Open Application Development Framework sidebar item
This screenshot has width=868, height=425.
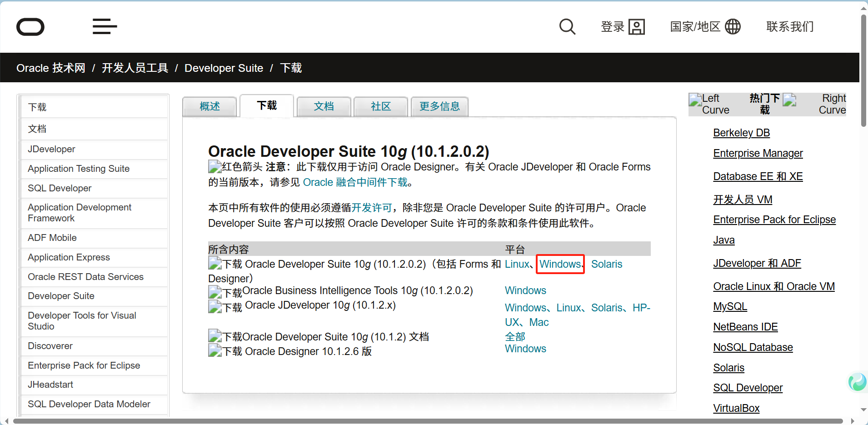pos(94,213)
